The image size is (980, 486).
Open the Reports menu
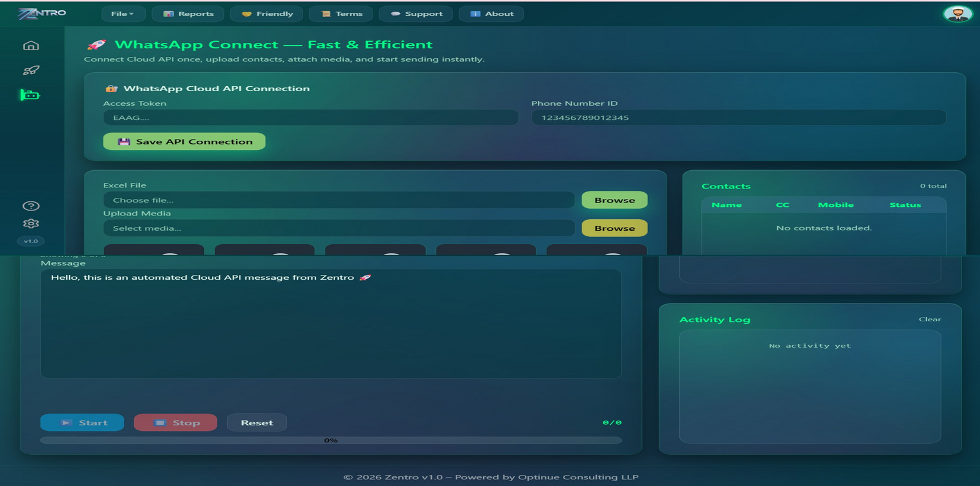(x=188, y=14)
